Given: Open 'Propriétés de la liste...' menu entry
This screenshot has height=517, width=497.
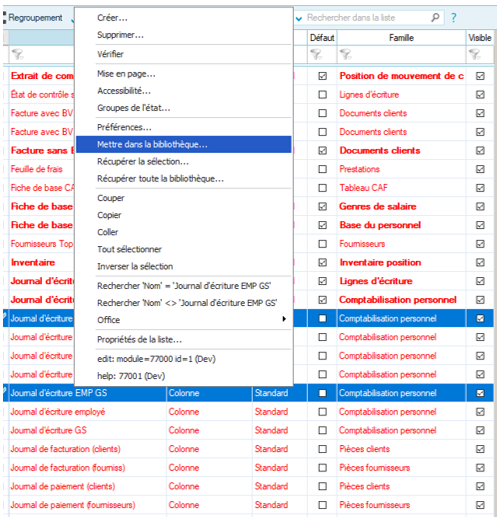Looking at the screenshot, I should (x=184, y=339).
